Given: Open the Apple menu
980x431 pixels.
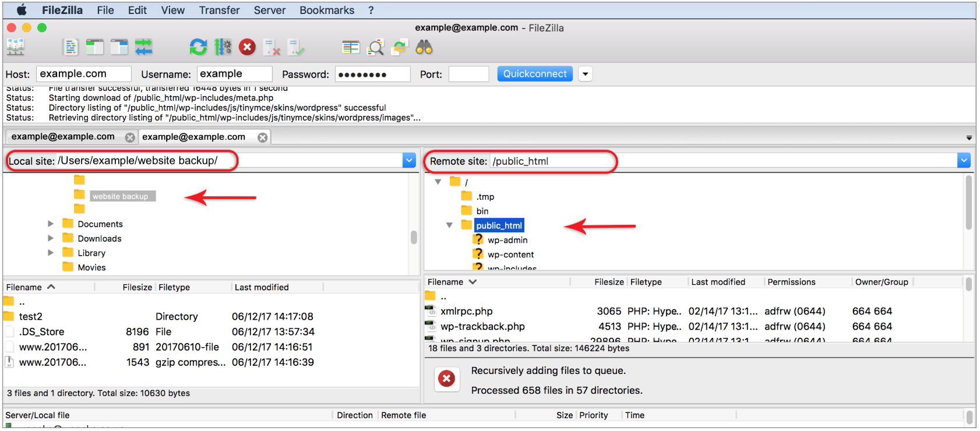Looking at the screenshot, I should pos(22,10).
